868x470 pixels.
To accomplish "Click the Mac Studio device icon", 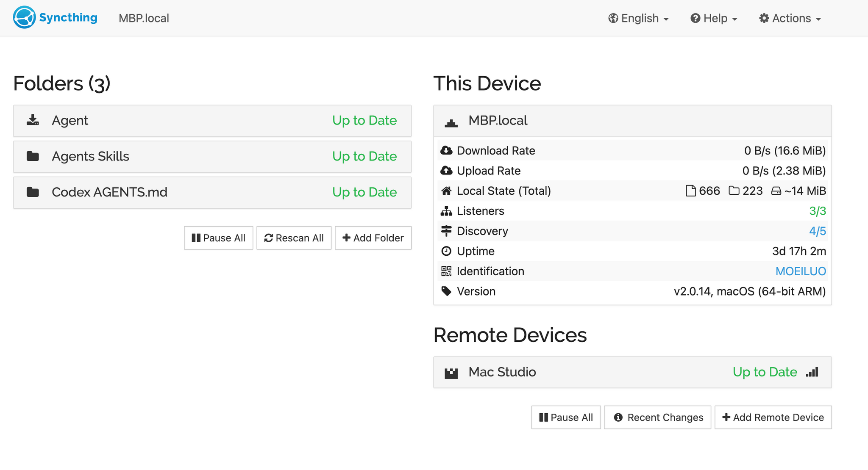I will point(451,373).
